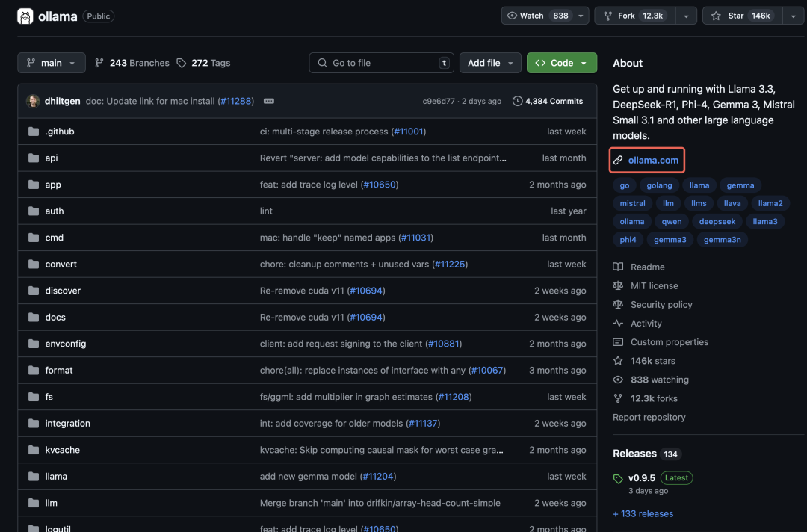Click the green tag icon beside v0.9.5
Image resolution: width=807 pixels, height=532 pixels.
(618, 479)
